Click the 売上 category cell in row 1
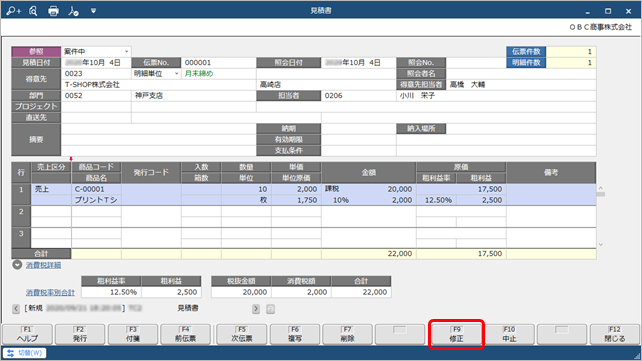 (x=51, y=189)
